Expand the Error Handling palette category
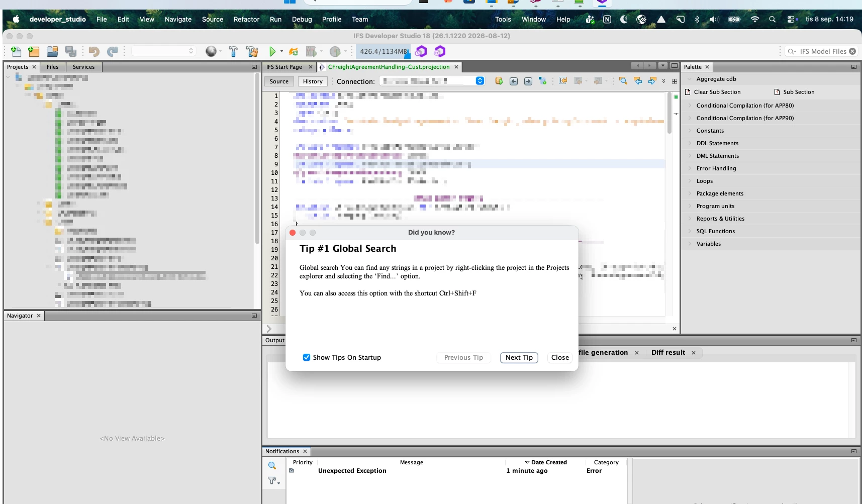 pyautogui.click(x=716, y=168)
